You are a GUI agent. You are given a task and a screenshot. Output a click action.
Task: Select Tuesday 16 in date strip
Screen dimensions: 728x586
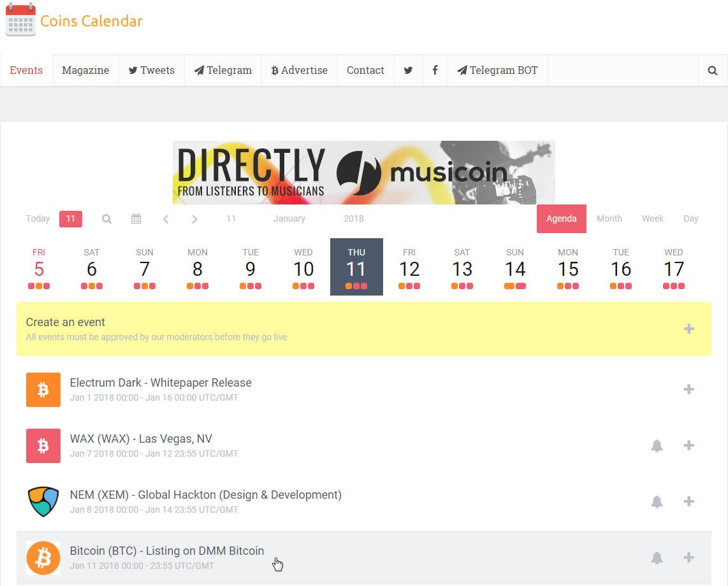pos(621,267)
